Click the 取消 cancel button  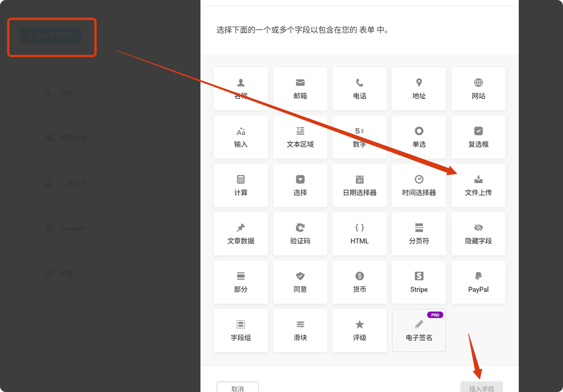pos(238,387)
